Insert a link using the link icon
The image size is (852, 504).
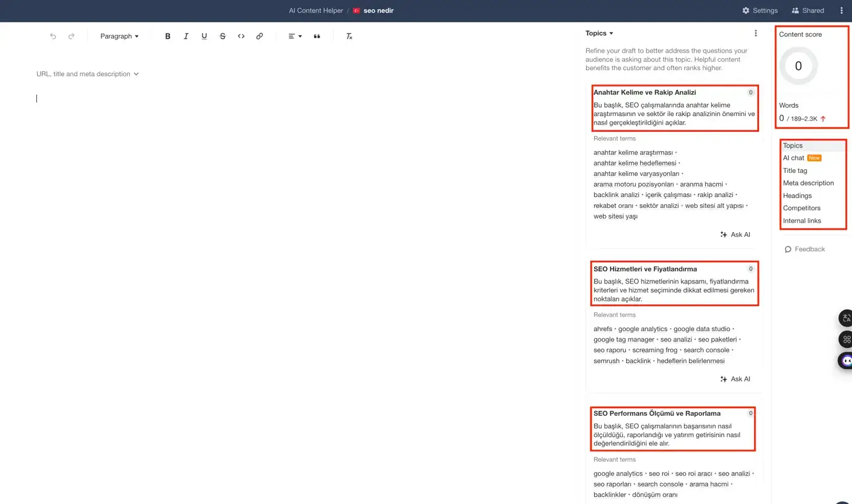(259, 36)
